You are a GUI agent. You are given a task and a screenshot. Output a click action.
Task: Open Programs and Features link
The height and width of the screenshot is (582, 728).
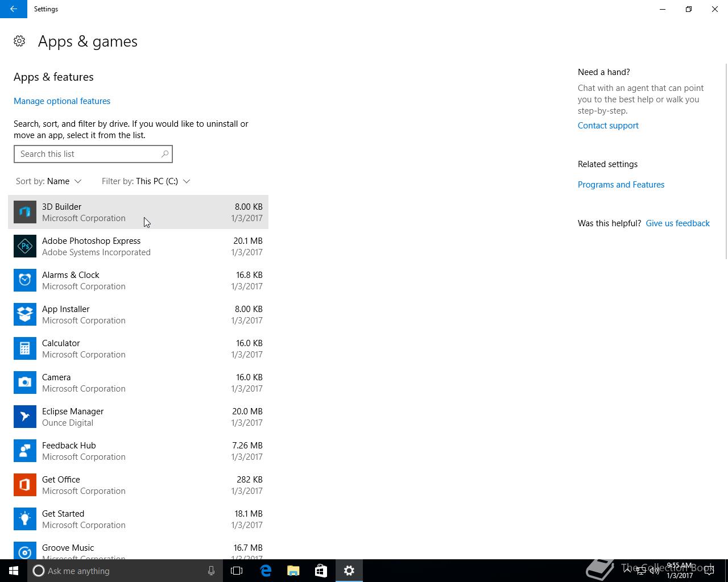click(x=621, y=185)
